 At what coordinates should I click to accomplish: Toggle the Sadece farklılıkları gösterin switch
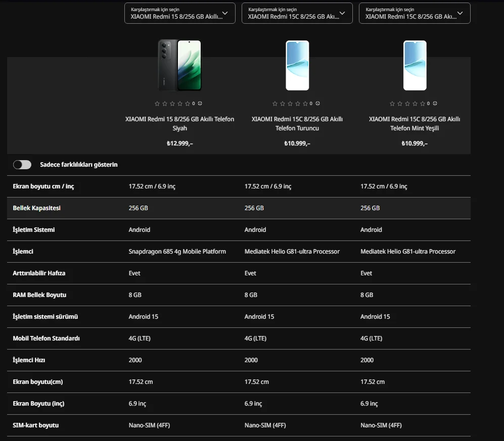[22, 165]
